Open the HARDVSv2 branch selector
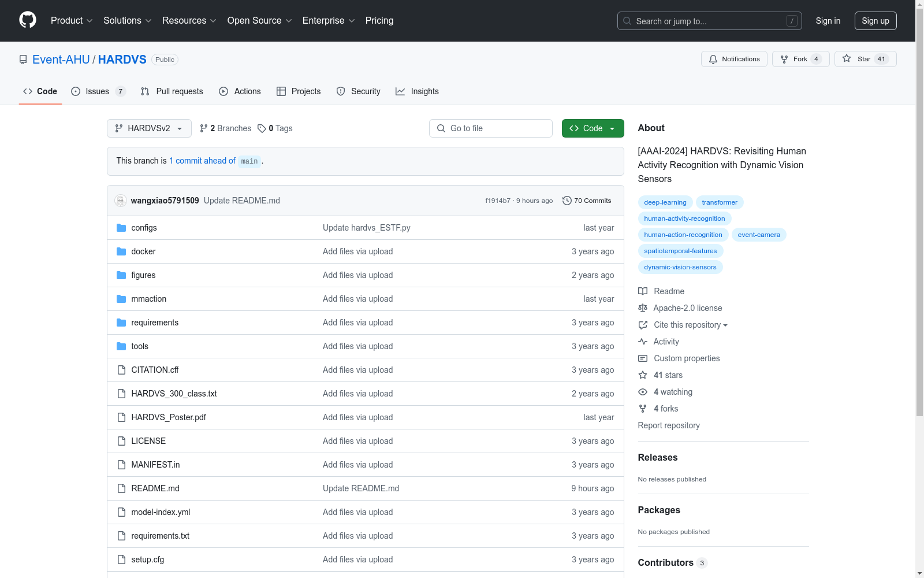 [x=149, y=128]
